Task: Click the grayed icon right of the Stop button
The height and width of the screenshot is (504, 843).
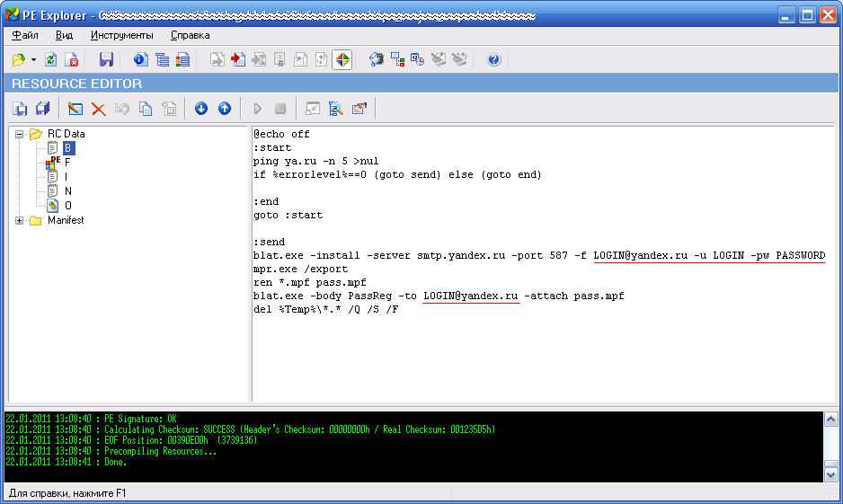Action: coord(313,109)
